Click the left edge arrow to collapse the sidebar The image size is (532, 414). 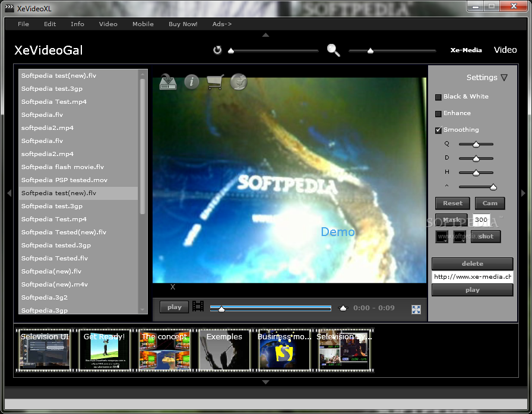[x=9, y=193]
